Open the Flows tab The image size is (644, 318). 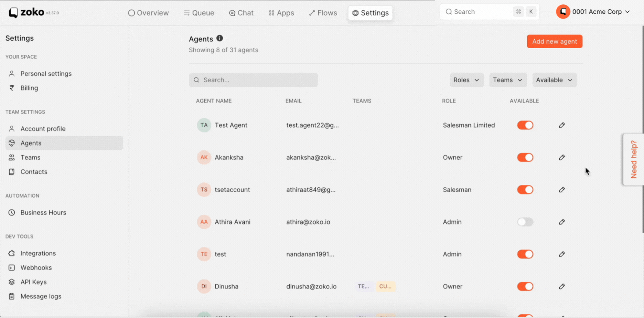[323, 13]
